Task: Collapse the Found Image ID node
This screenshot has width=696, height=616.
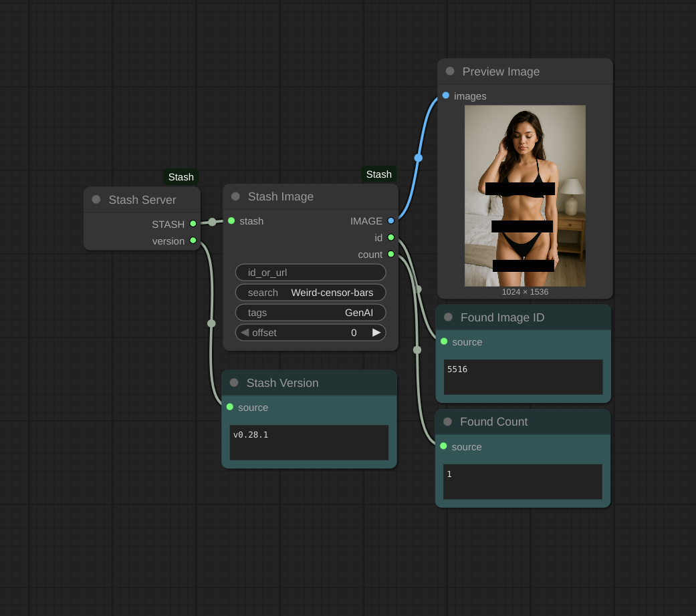Action: pyautogui.click(x=449, y=317)
